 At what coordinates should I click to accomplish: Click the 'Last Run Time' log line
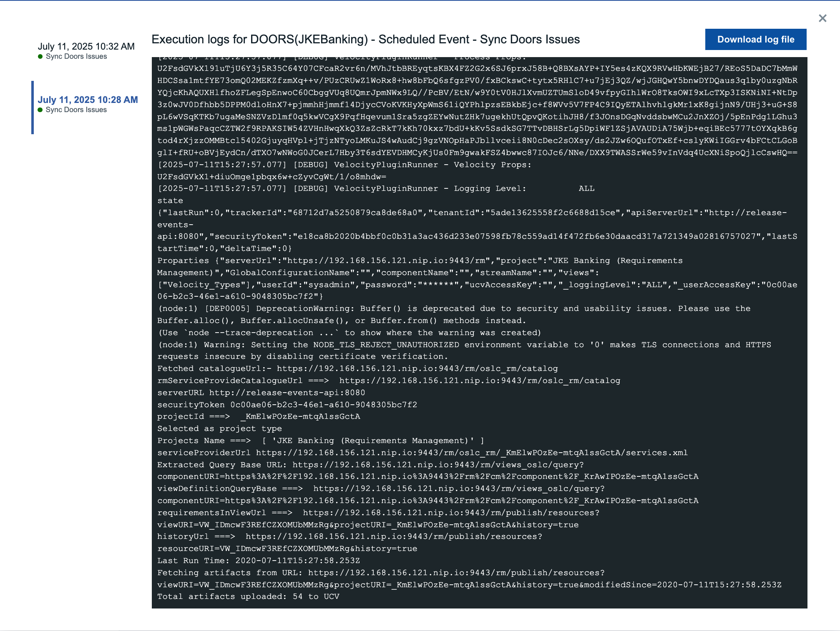pyautogui.click(x=259, y=561)
